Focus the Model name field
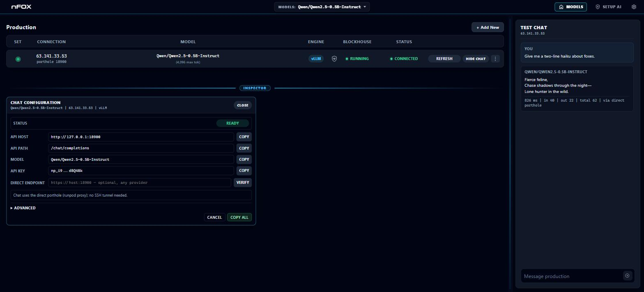Screen dimensions: 644x292 click(x=141, y=160)
